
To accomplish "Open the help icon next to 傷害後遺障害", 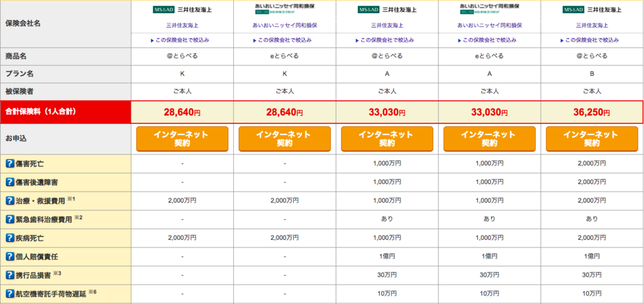I will 10,182.
